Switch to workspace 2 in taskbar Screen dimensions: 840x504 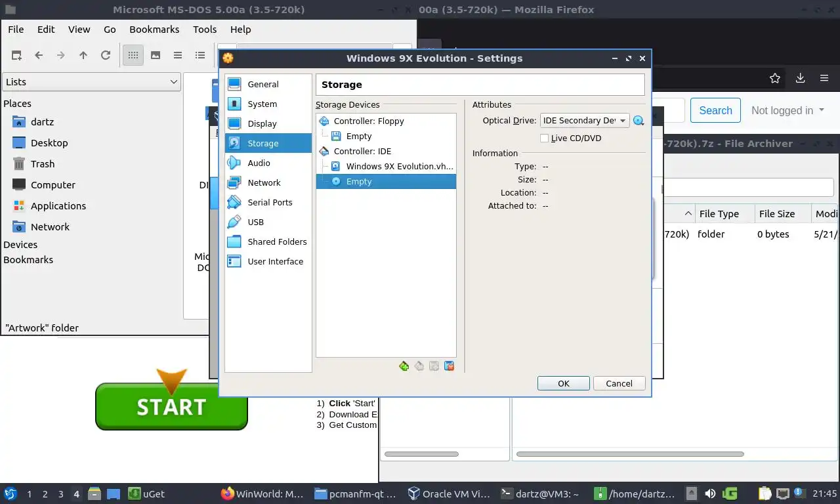tap(45, 493)
